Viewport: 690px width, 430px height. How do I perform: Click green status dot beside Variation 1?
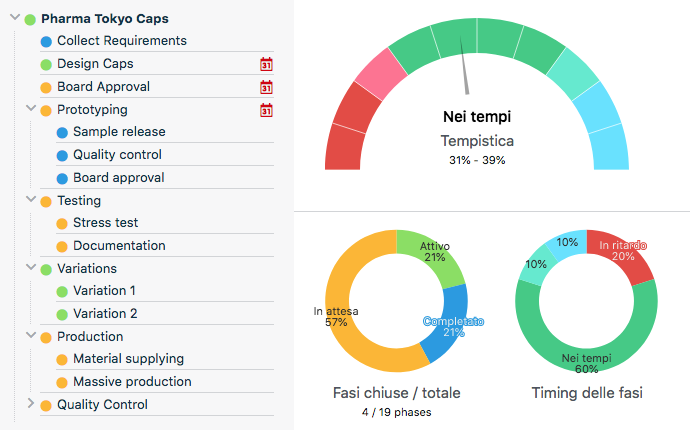tap(62, 291)
